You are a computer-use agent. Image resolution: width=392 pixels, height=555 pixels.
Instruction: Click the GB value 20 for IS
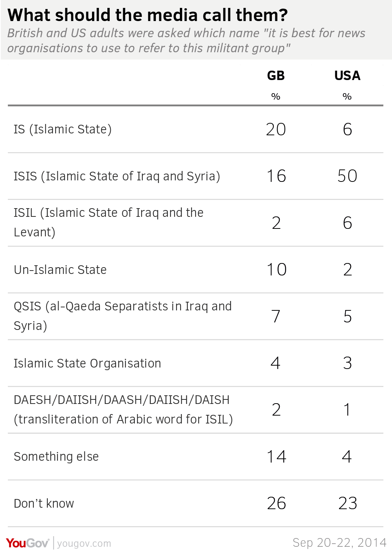click(x=276, y=129)
